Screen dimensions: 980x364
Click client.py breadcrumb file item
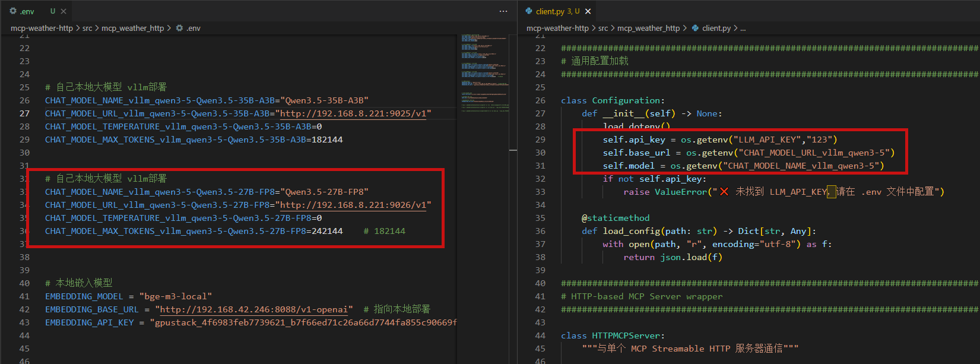pyautogui.click(x=711, y=28)
